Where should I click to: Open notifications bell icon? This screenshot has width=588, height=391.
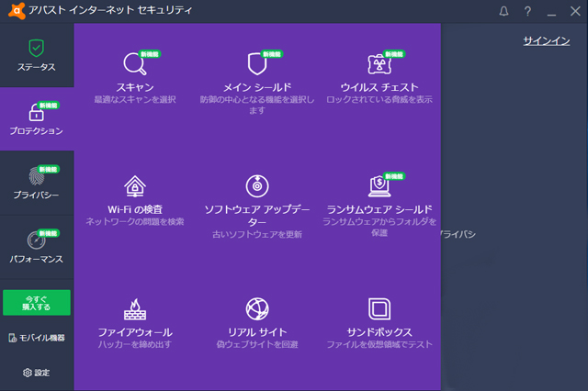pos(504,11)
